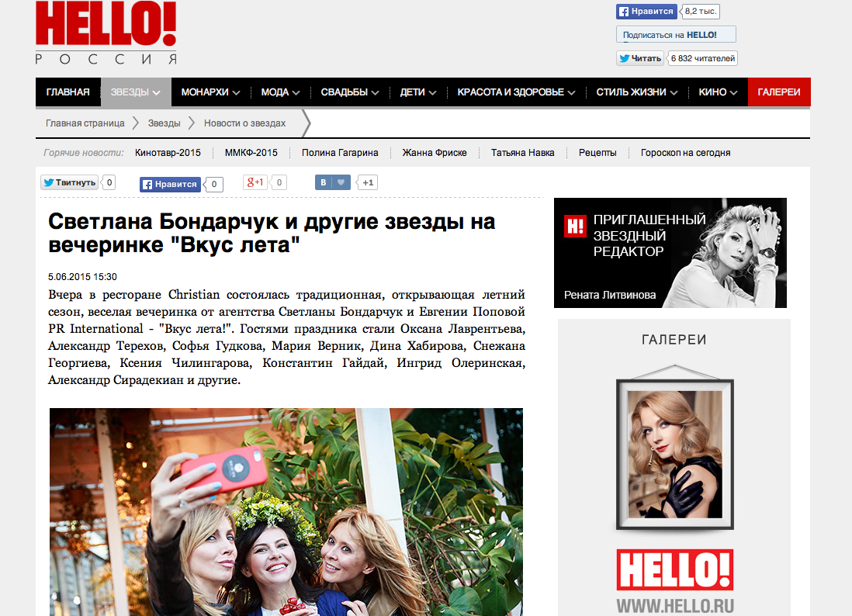Share article via Google +1 button
852x616 pixels.
(255, 182)
